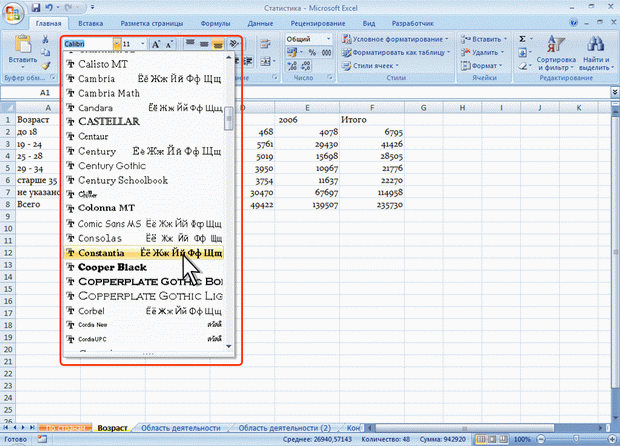Click the zoom in plus button
620x446 pixels.
click(613, 439)
